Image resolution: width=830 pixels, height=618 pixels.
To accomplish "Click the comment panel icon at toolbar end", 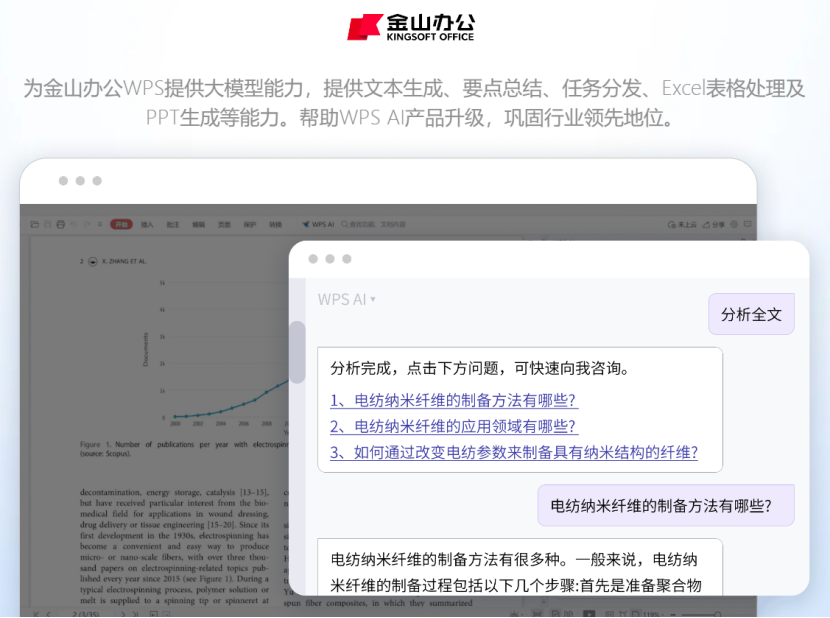I will (x=747, y=225).
